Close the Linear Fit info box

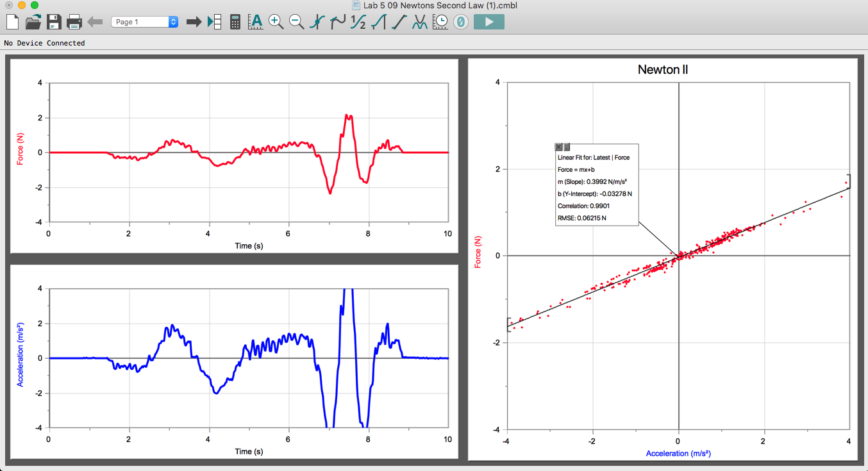(x=558, y=147)
